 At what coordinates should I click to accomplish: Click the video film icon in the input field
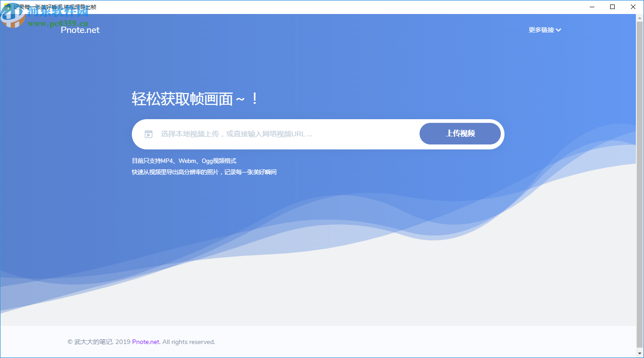point(149,134)
